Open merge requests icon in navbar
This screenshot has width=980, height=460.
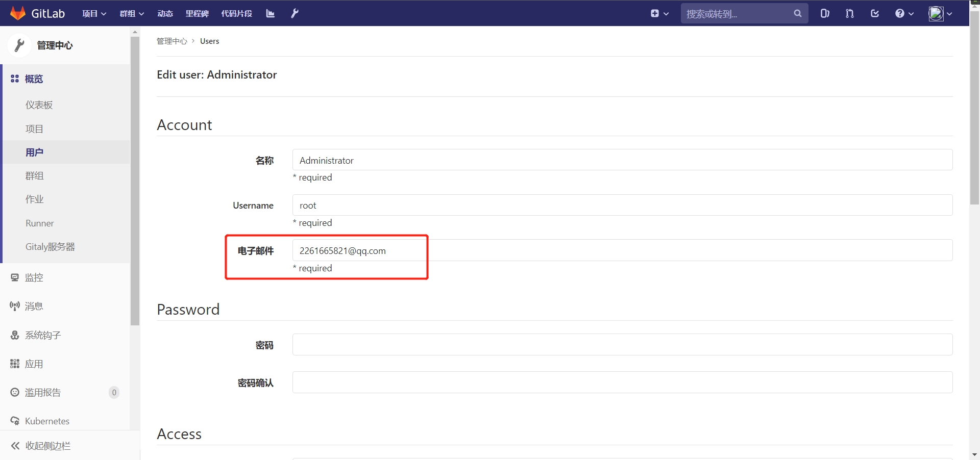tap(849, 13)
